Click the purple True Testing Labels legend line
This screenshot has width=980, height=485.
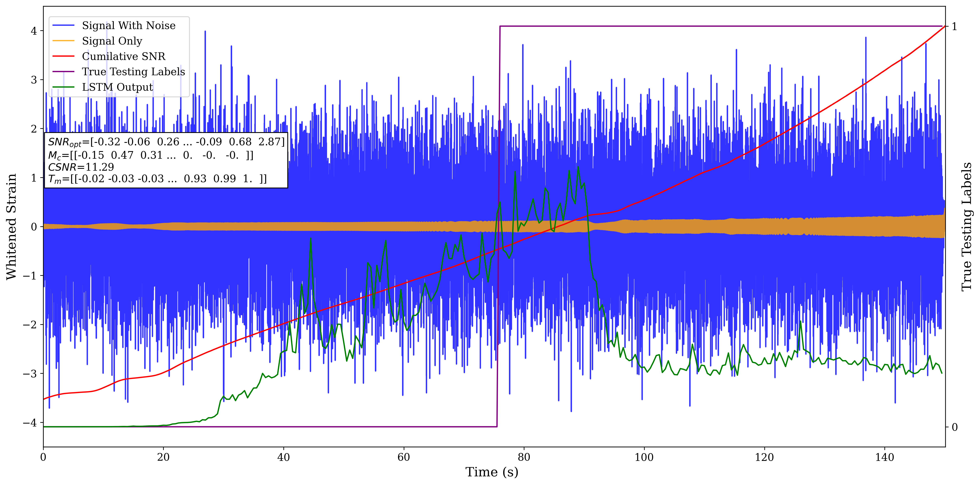[x=63, y=72]
